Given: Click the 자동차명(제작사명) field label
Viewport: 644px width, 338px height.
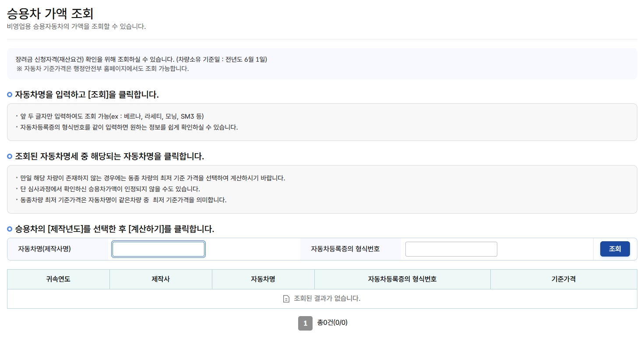Looking at the screenshot, I should [x=44, y=249].
